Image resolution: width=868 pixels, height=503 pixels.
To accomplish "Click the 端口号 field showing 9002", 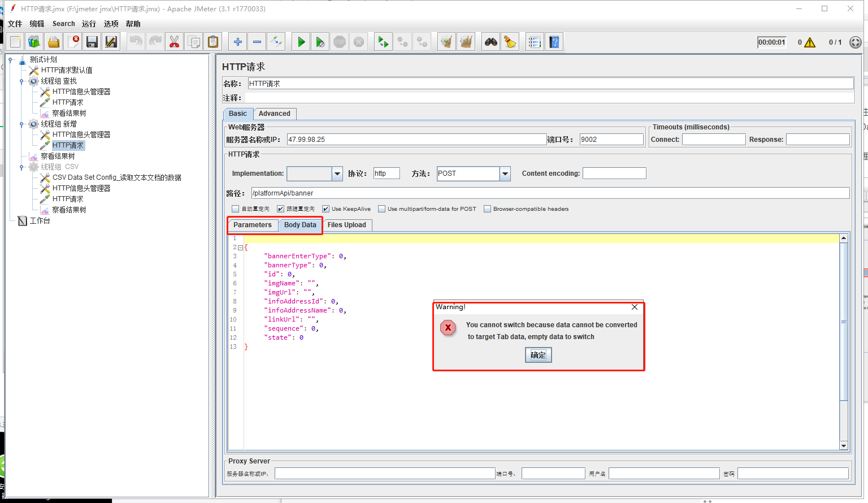I will (x=611, y=140).
